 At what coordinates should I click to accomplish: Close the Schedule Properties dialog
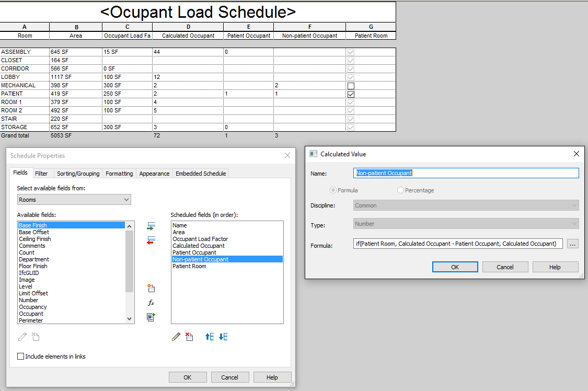point(287,155)
